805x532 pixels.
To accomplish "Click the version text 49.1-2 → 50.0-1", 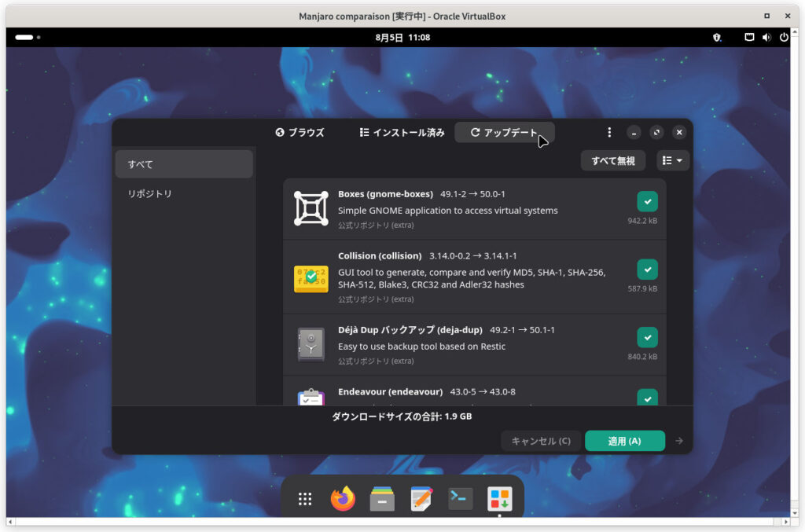I will coord(472,194).
